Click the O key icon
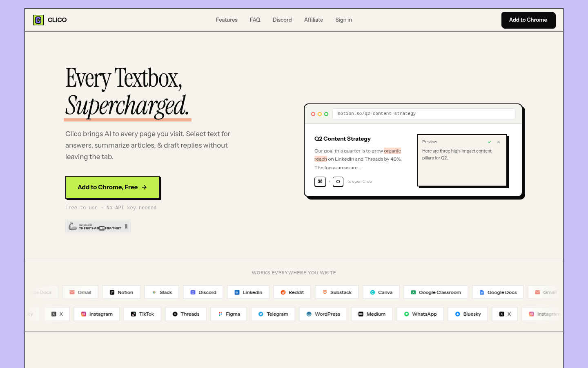The height and width of the screenshot is (368, 588). (338, 182)
